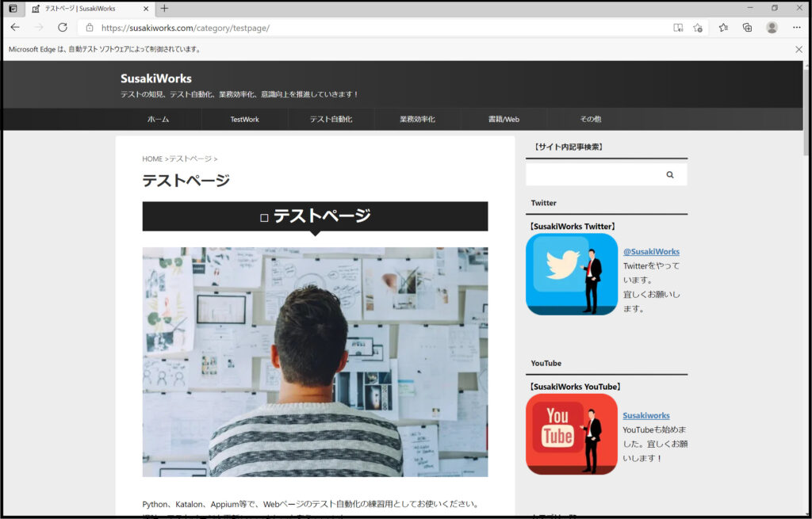This screenshot has width=812, height=519.
Task: Open the テスト自動化 menu item
Action: 331,119
